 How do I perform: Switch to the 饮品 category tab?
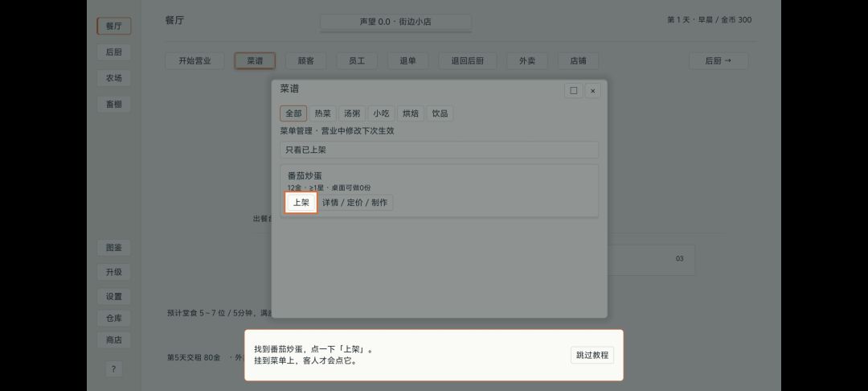(440, 113)
